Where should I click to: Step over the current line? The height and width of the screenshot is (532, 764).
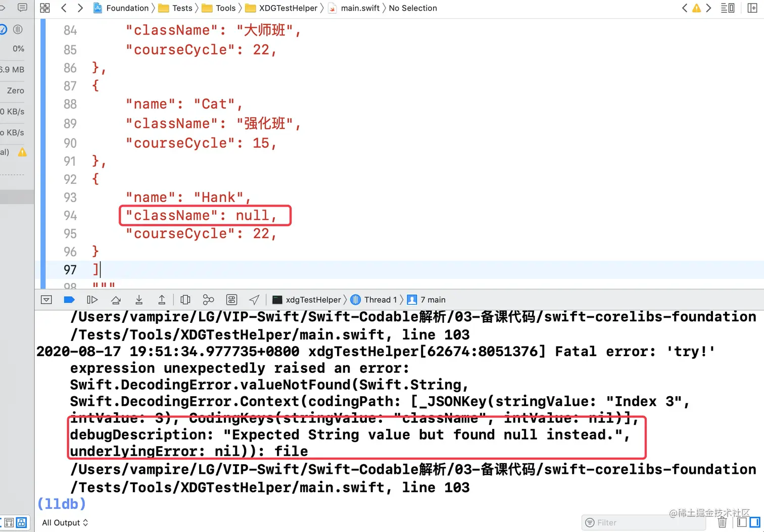[116, 300]
